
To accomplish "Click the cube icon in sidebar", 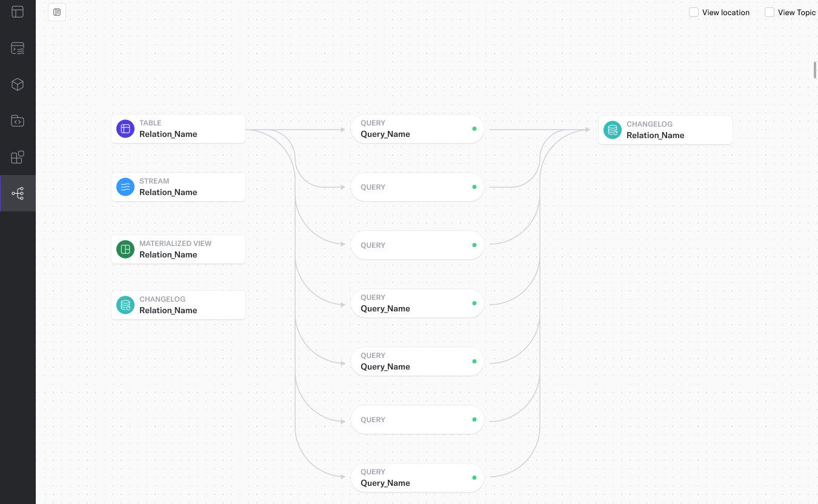I will point(18,84).
